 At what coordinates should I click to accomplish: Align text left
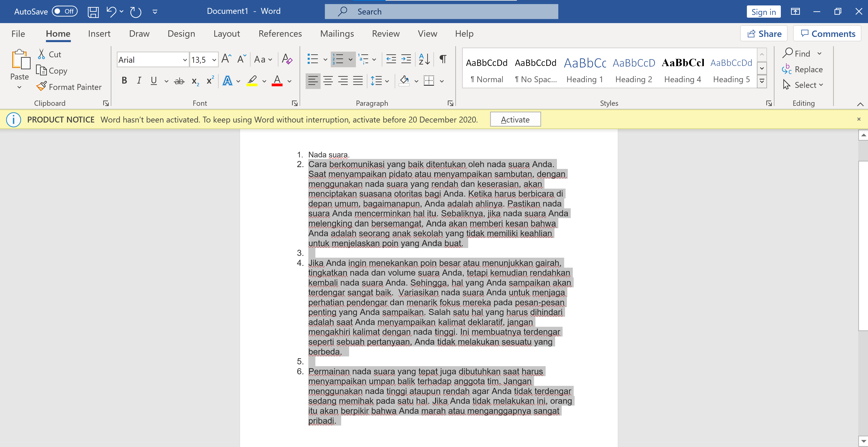tap(313, 81)
